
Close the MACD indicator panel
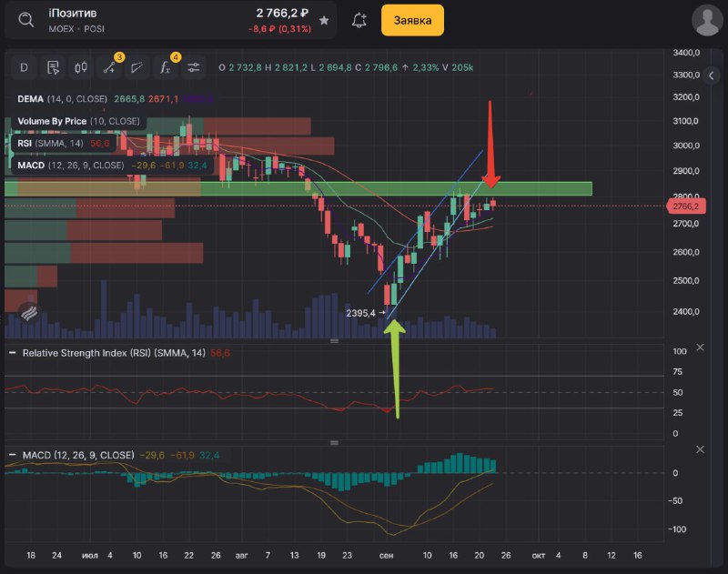tap(700, 449)
